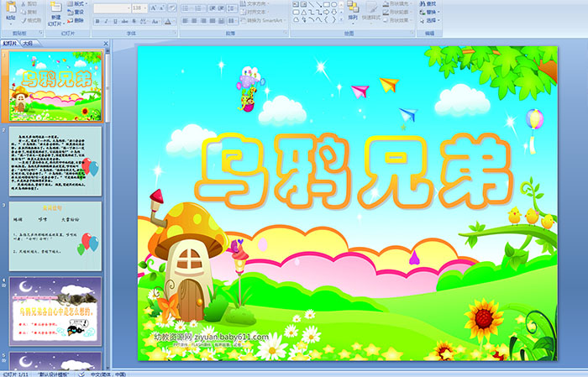Open the Change Case (Aa) dropdown

(155, 21)
